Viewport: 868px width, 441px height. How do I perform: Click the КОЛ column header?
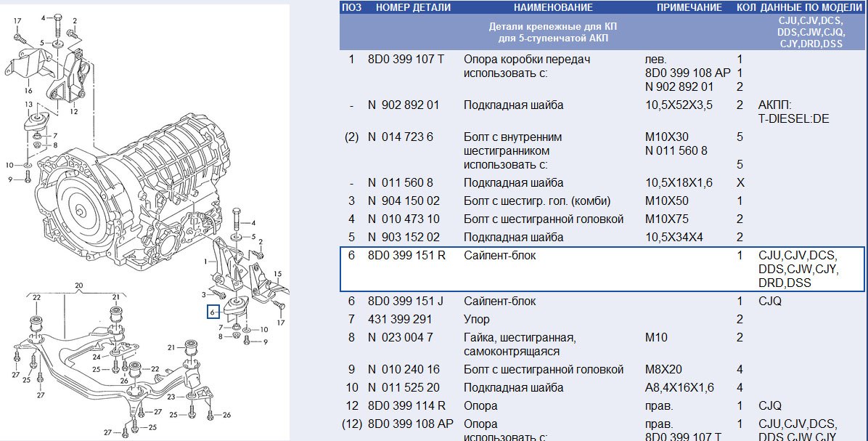point(746,7)
